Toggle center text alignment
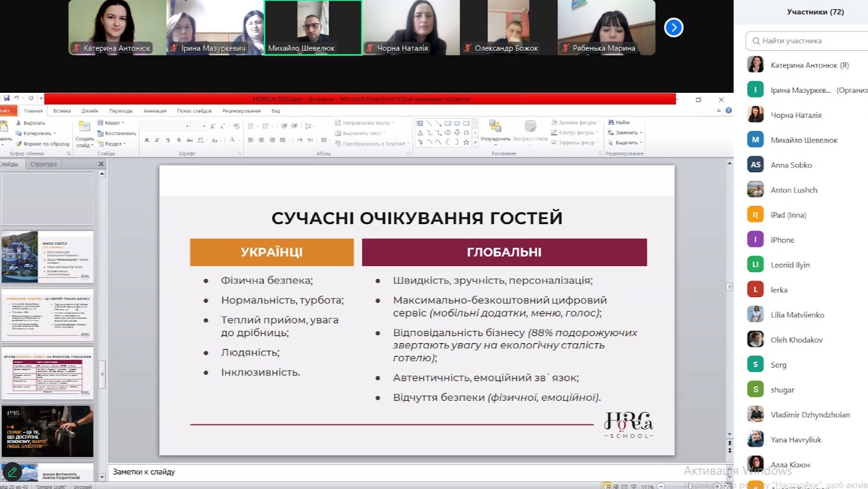 pos(261,140)
